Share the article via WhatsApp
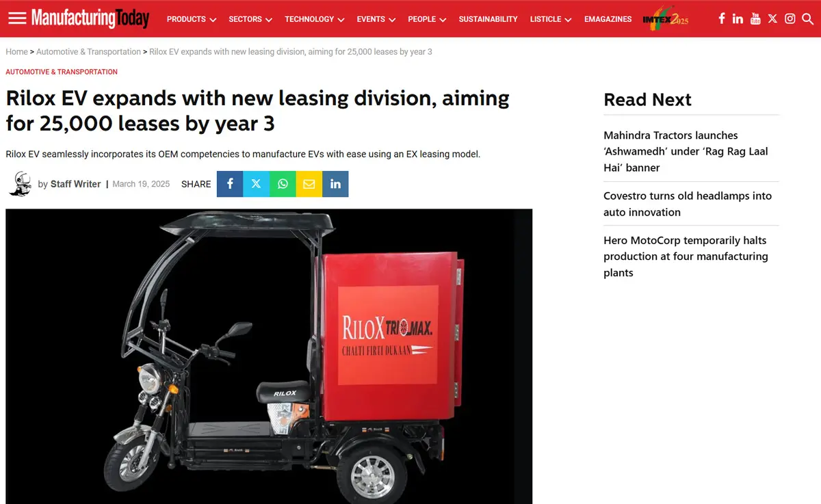Image resolution: width=821 pixels, height=504 pixels. point(283,184)
